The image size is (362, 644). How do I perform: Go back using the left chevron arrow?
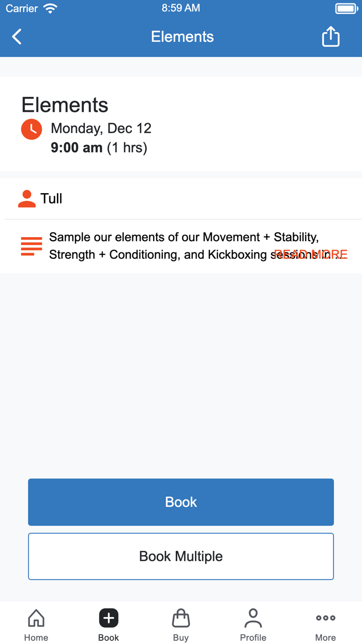(x=16, y=36)
